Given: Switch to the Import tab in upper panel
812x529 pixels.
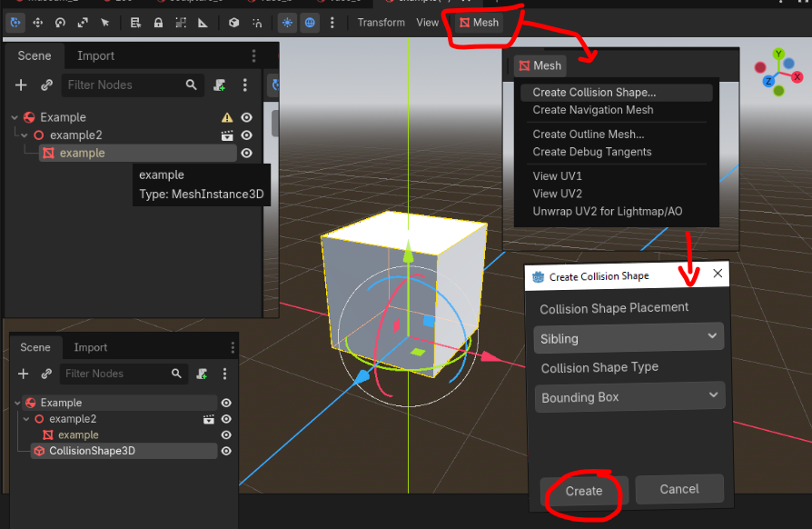Looking at the screenshot, I should tap(95, 55).
